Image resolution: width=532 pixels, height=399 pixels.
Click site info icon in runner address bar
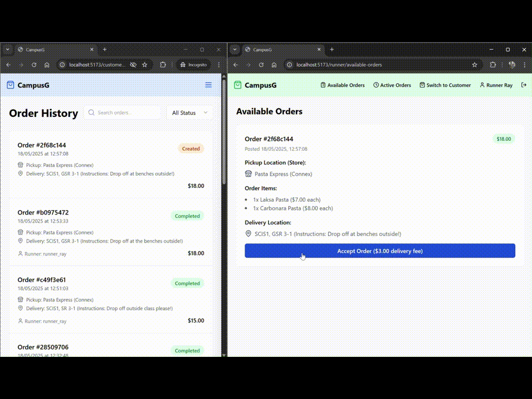tap(289, 65)
